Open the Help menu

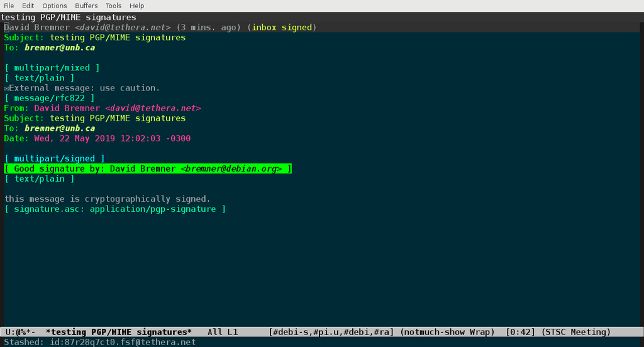click(136, 6)
